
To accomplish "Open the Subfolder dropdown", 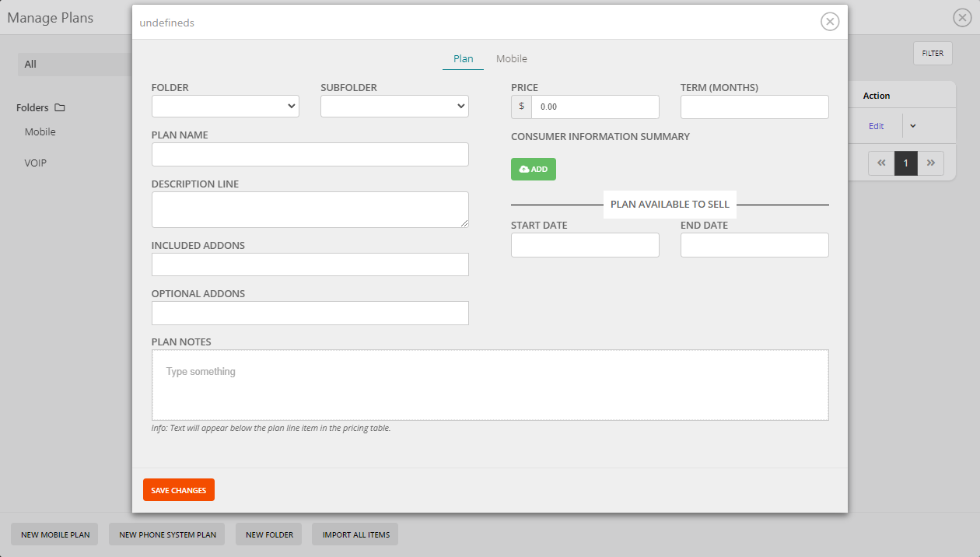I will (x=394, y=106).
